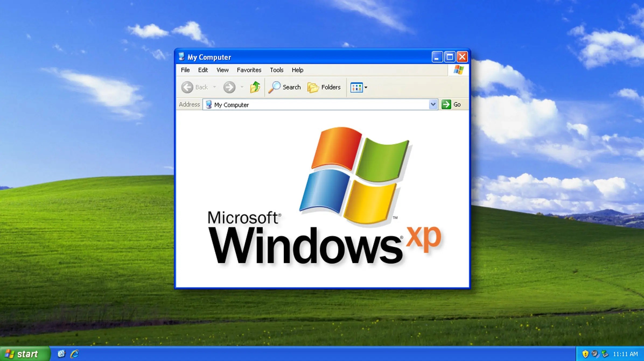Viewport: 644px width, 361px height.
Task: Click the My Computer address bar icon
Action: coord(208,104)
